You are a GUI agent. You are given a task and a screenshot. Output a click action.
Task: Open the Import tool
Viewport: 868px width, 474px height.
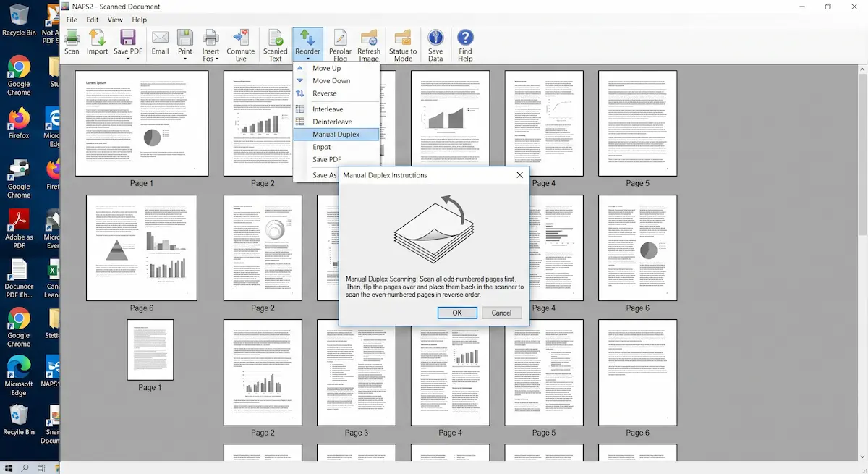click(97, 43)
